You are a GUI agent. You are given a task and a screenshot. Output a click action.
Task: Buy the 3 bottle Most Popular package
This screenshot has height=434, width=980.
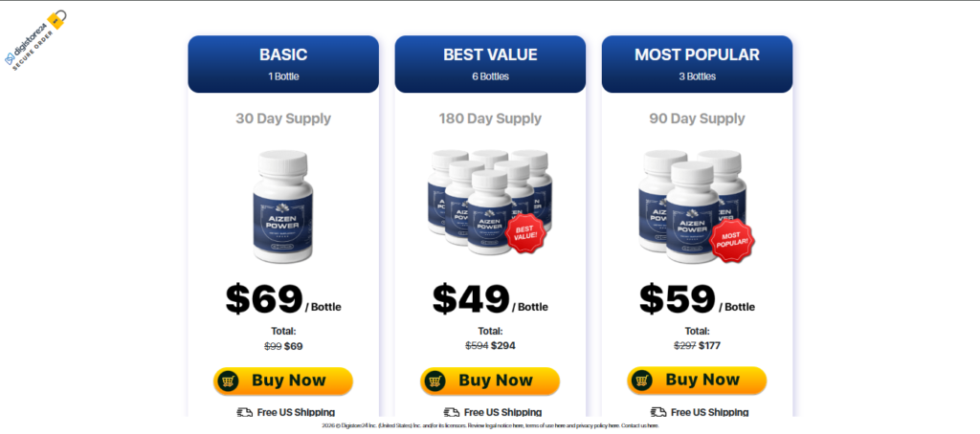(x=697, y=380)
